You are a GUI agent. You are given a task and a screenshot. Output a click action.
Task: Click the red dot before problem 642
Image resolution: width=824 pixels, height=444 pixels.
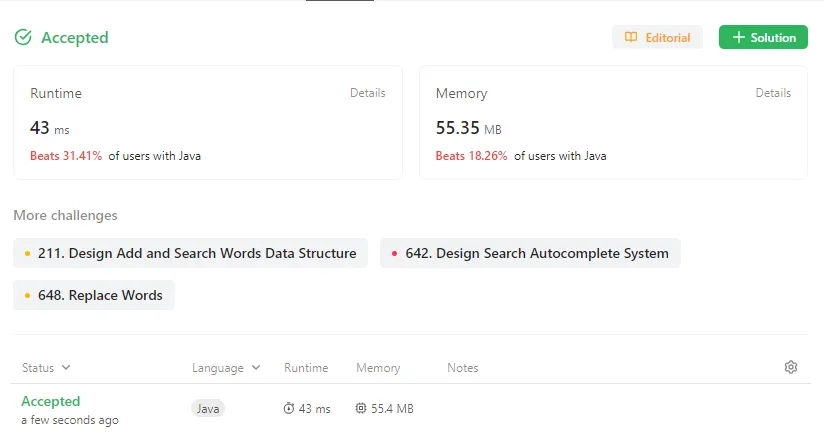click(394, 254)
